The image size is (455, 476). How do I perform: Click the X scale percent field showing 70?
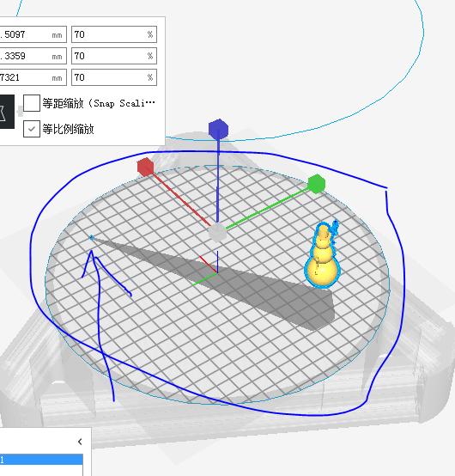tap(114, 34)
